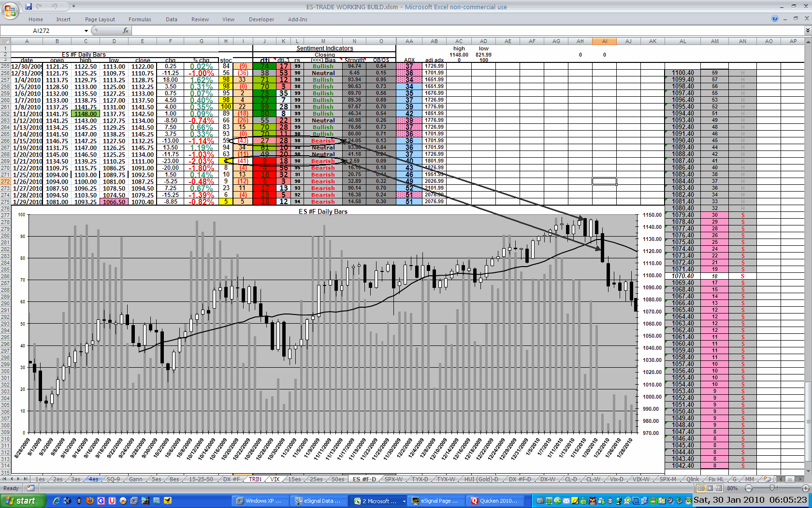The width and height of the screenshot is (812, 508).
Task: Open the Home ribbon tab
Action: [x=36, y=19]
